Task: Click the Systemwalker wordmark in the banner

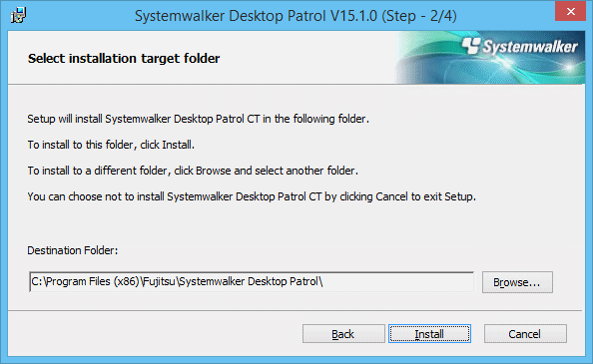Action: pyautogui.click(x=530, y=47)
